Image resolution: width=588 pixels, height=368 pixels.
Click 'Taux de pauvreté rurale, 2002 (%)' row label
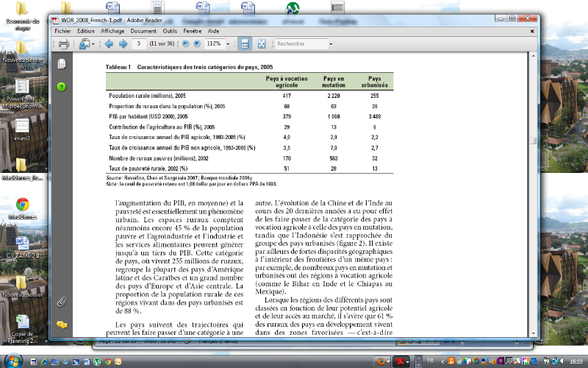148,169
